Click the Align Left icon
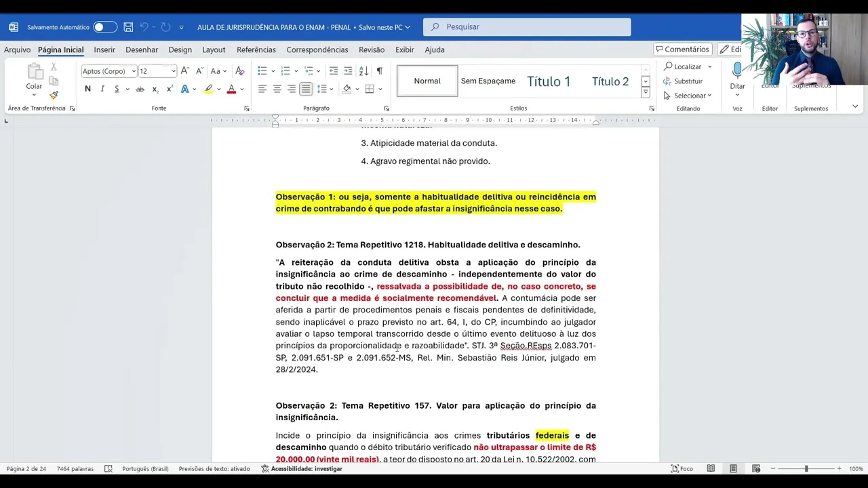 coord(262,89)
